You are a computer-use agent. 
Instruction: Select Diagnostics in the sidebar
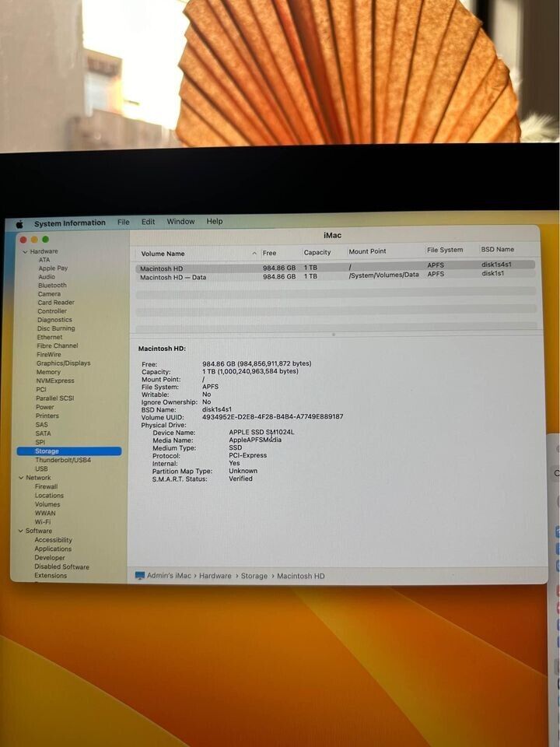(x=54, y=320)
